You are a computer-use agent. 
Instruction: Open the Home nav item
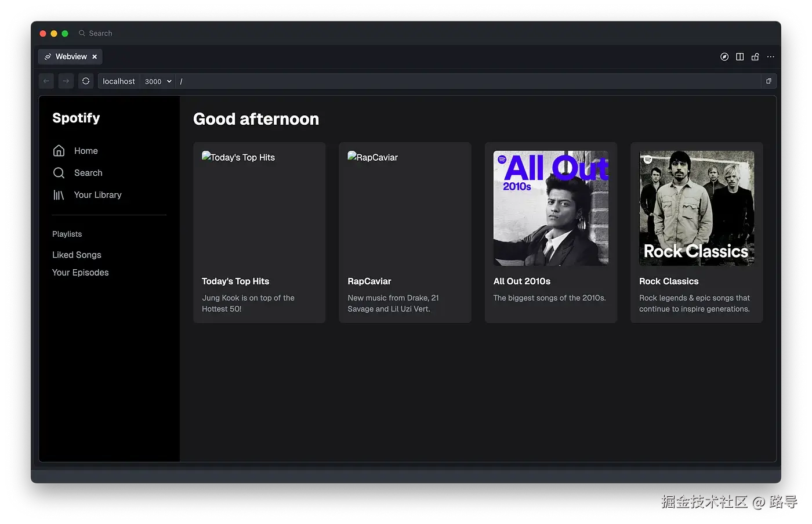pyautogui.click(x=86, y=151)
